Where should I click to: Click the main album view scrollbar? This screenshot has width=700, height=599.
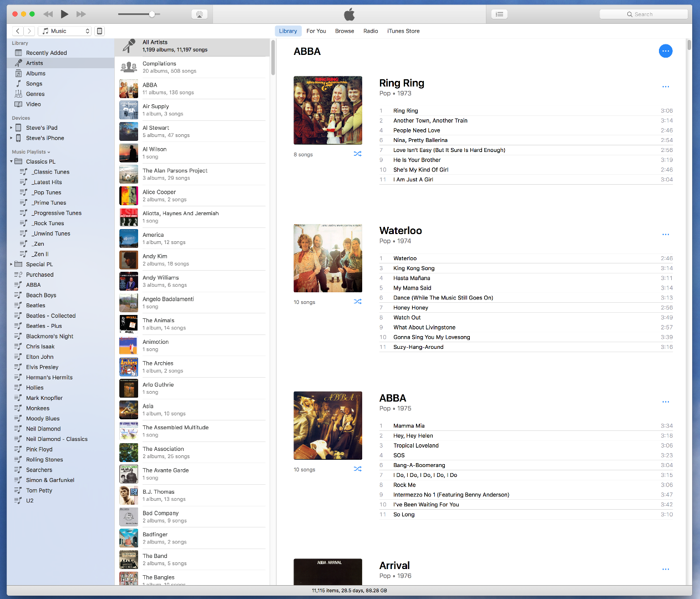pos(689,45)
